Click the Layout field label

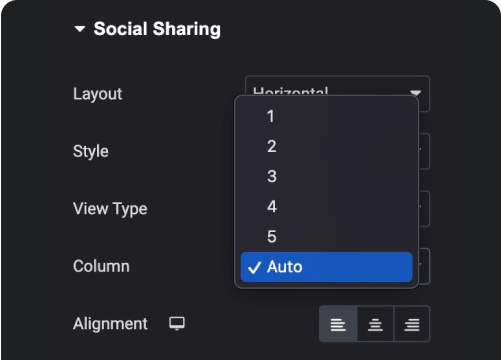(x=98, y=94)
